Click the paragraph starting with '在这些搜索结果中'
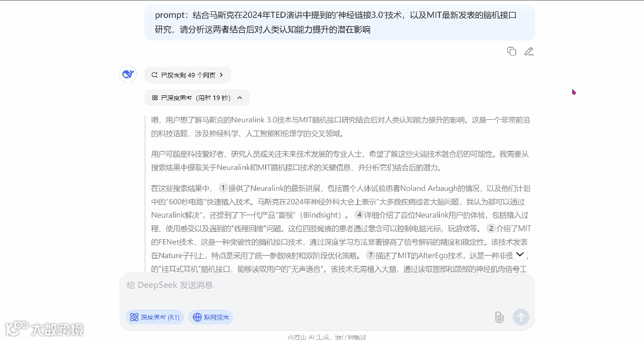The height and width of the screenshot is (341, 644). pos(340,228)
